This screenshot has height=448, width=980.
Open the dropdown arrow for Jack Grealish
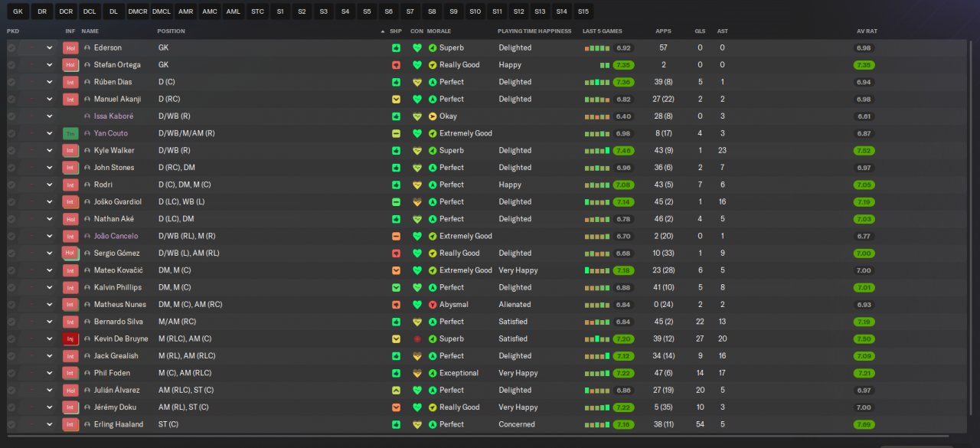pos(50,356)
